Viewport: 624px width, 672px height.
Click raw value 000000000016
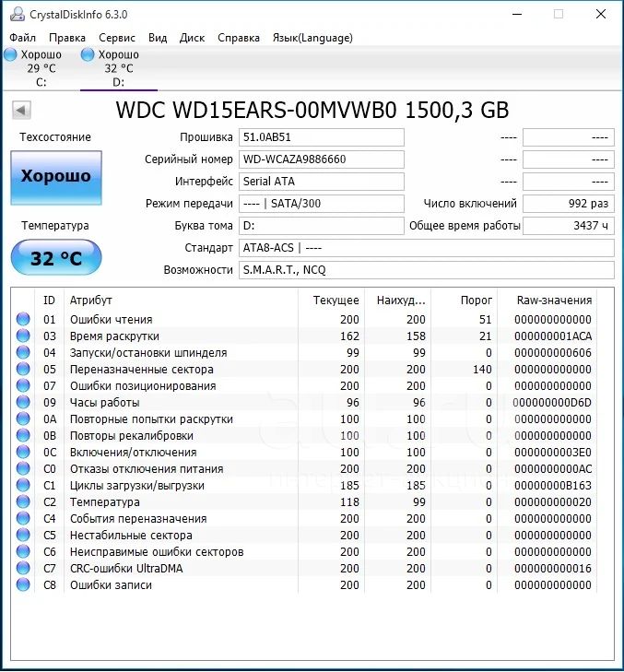pyautogui.click(x=553, y=568)
